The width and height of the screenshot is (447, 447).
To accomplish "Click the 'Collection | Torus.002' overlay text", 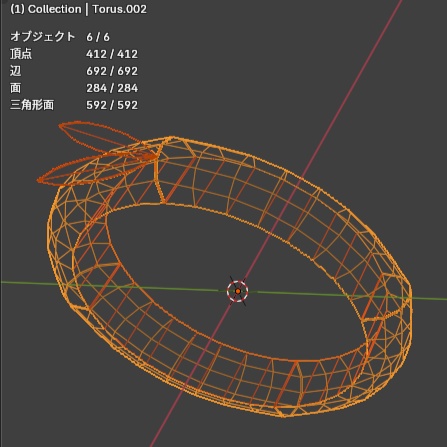I will (x=78, y=9).
